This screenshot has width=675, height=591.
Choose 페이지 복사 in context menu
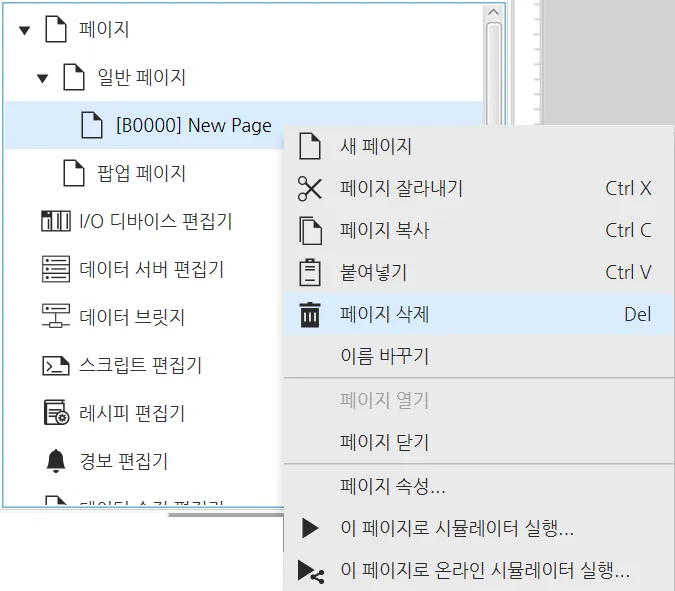384,230
